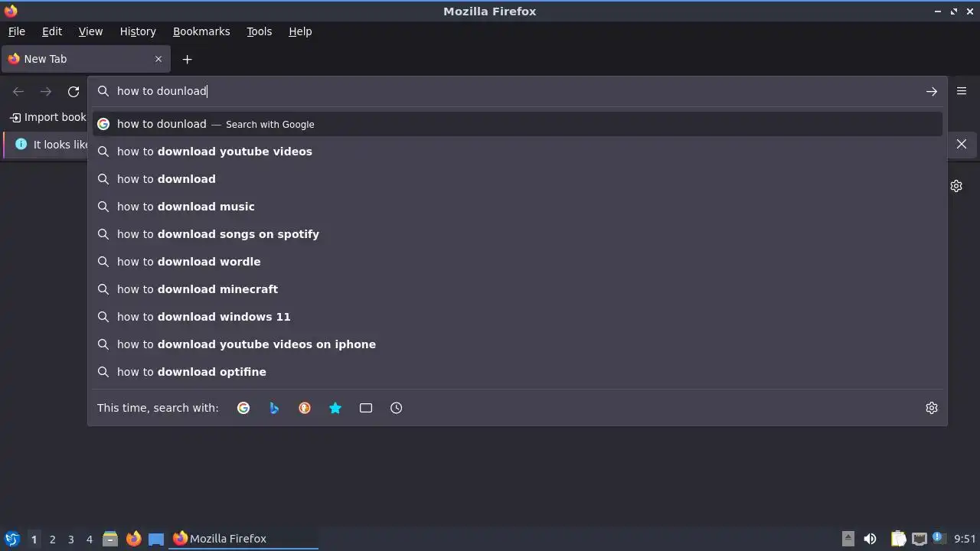
Task: Open a new tab with the plus button
Action: [187, 59]
